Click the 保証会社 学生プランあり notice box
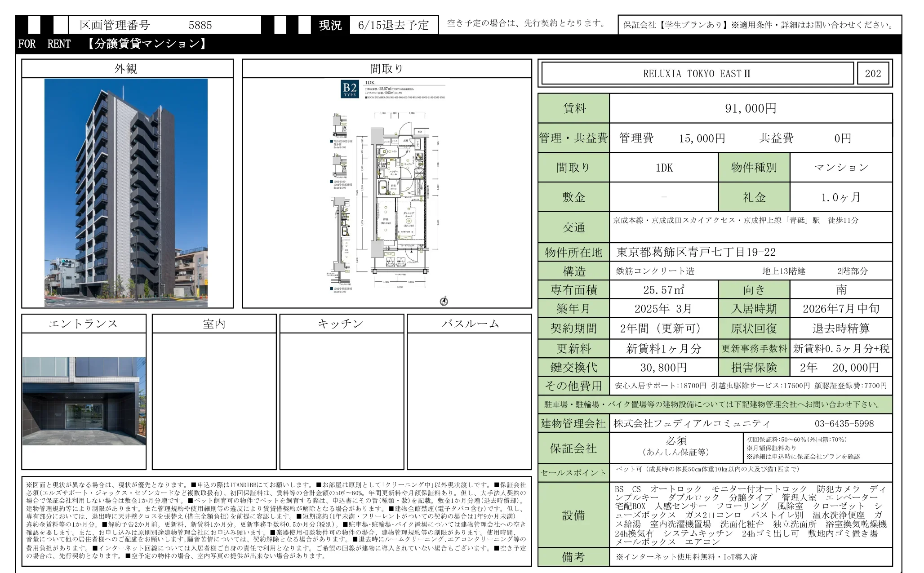The width and height of the screenshot is (924, 573). [760, 25]
